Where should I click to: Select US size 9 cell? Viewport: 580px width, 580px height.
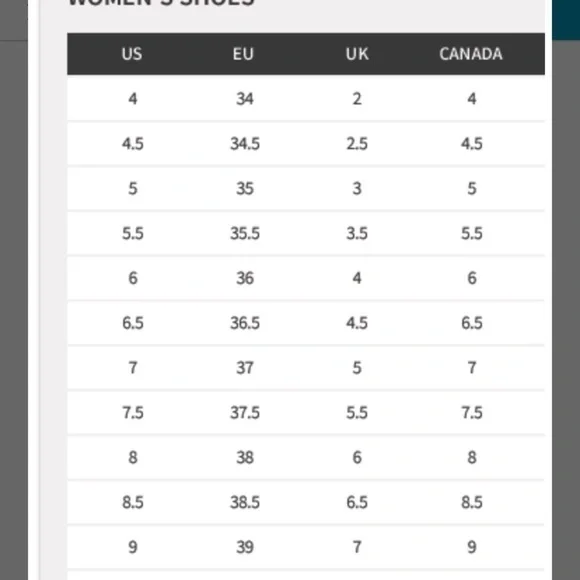tap(133, 547)
